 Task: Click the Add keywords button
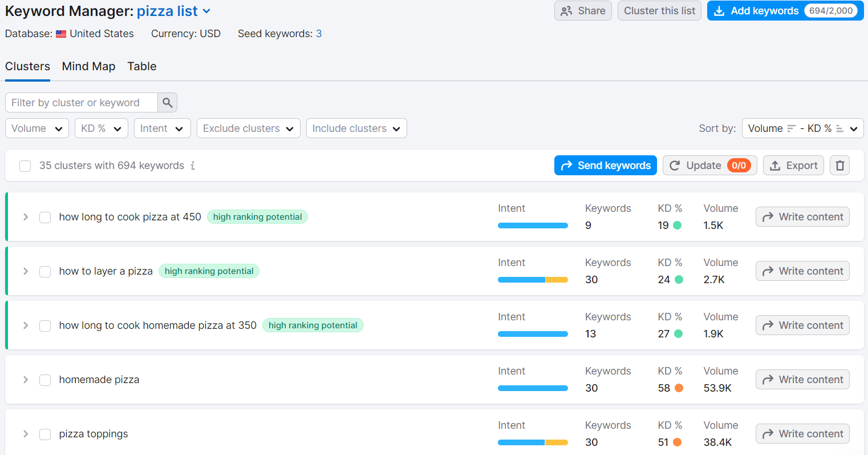pos(785,11)
